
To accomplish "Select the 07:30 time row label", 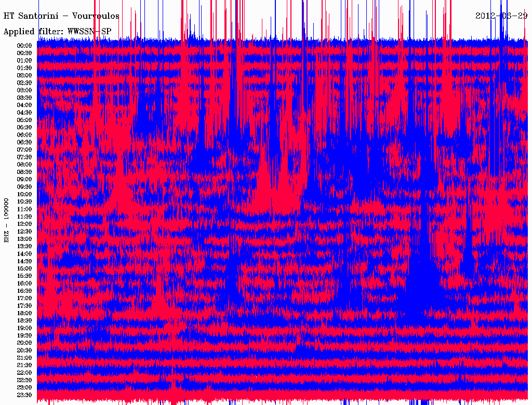I will click(x=24, y=157).
